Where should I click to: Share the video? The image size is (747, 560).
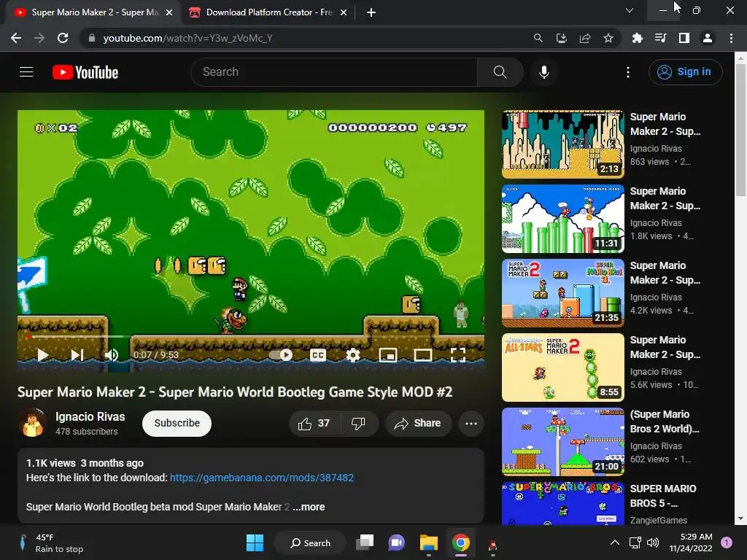coord(418,424)
